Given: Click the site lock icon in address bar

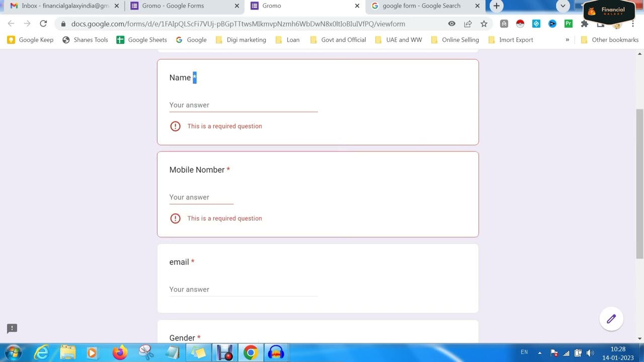Looking at the screenshot, I should pos(63,24).
